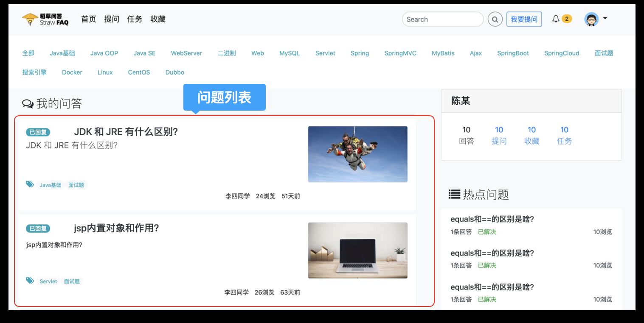The image size is (644, 323).
Task: Select the Dubbo category
Action: (175, 72)
